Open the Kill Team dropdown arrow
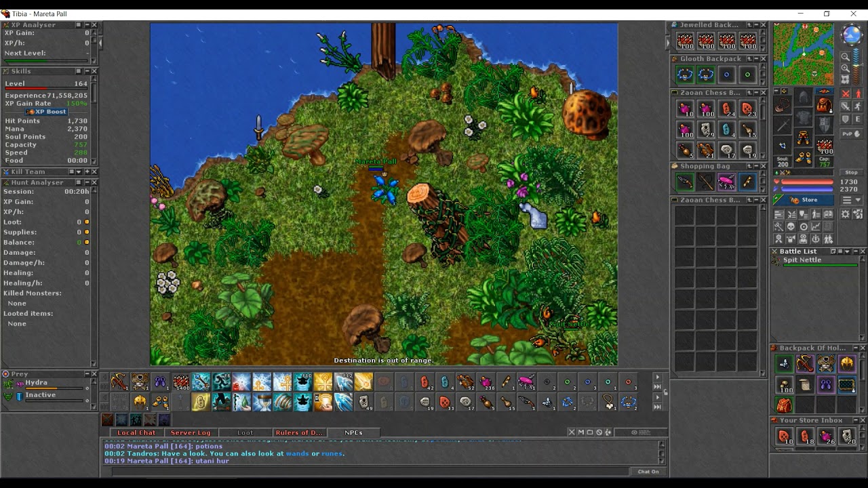 click(x=79, y=171)
